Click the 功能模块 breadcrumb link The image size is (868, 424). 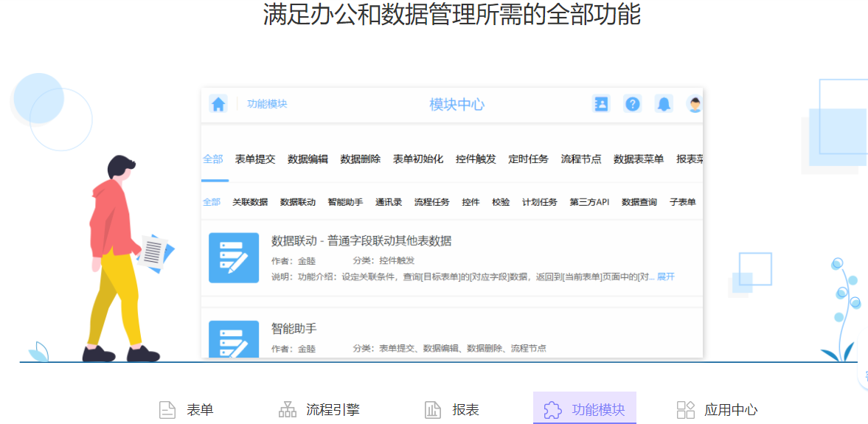267,104
